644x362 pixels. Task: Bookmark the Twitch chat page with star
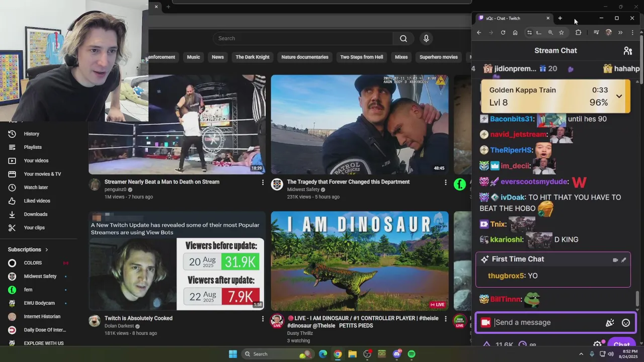561,33
